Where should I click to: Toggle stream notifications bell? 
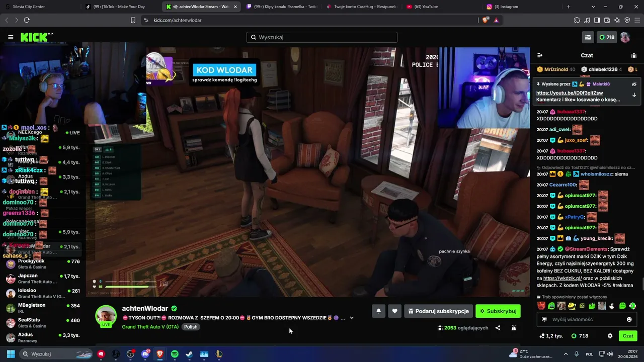(379, 311)
